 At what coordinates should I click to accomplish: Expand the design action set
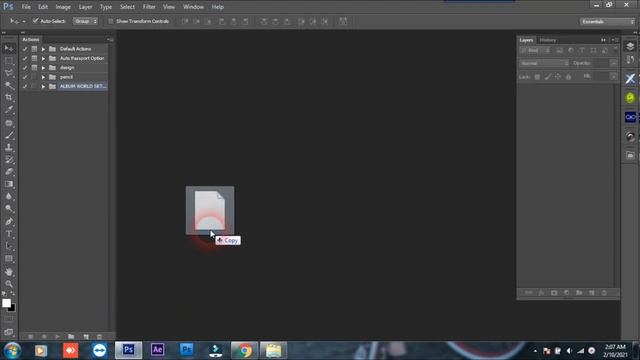click(x=43, y=68)
